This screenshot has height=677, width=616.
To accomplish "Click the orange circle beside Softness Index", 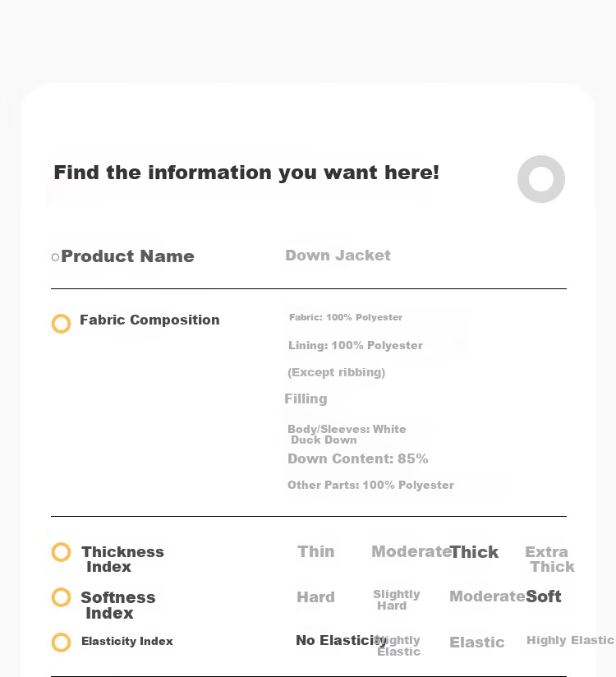I will (x=61, y=597).
